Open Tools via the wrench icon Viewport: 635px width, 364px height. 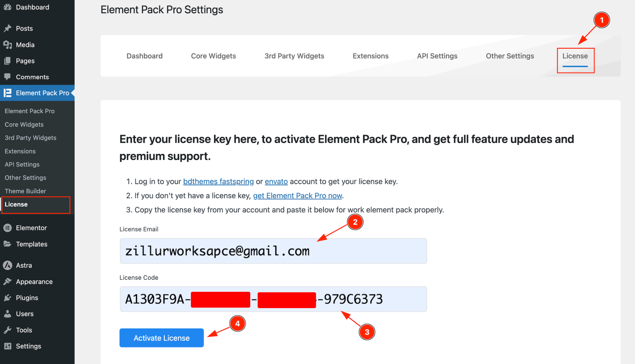point(7,330)
